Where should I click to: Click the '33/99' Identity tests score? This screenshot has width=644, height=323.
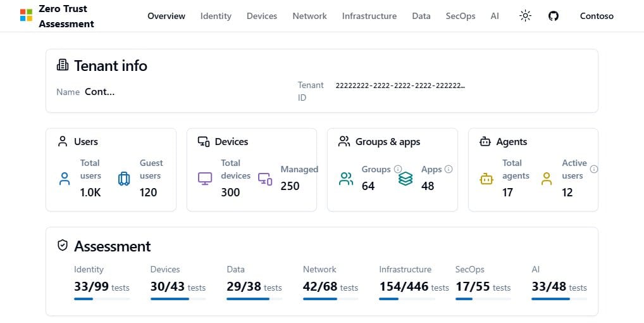(x=91, y=286)
